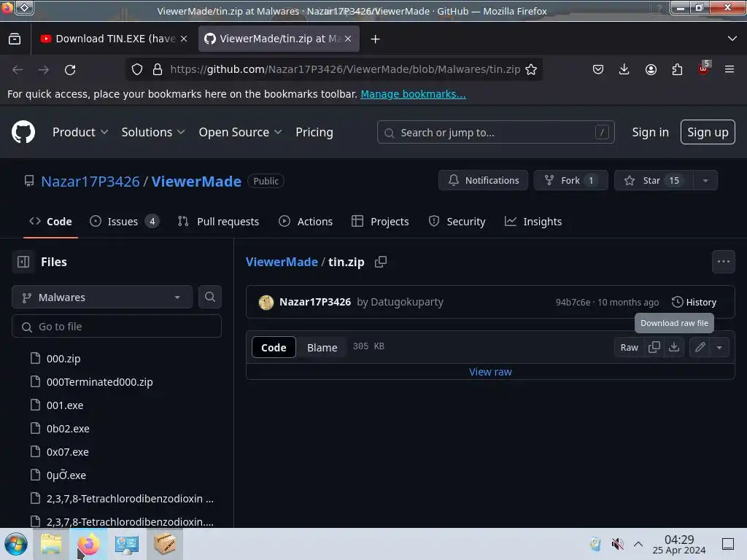The width and height of the screenshot is (747, 560).
Task: Copy raw file content icon
Action: [654, 347]
